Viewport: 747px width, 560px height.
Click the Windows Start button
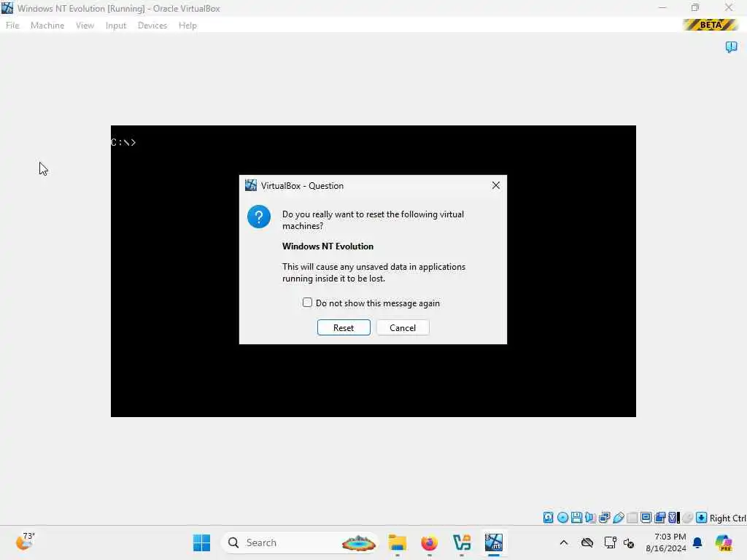[201, 542]
